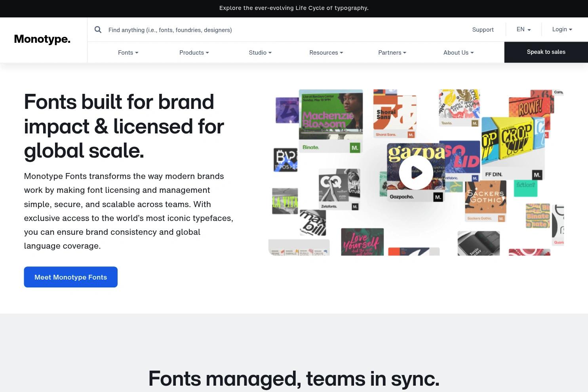The height and width of the screenshot is (392, 588).
Task: Select the Tavla illustrated font card
Action: pyautogui.click(x=459, y=108)
